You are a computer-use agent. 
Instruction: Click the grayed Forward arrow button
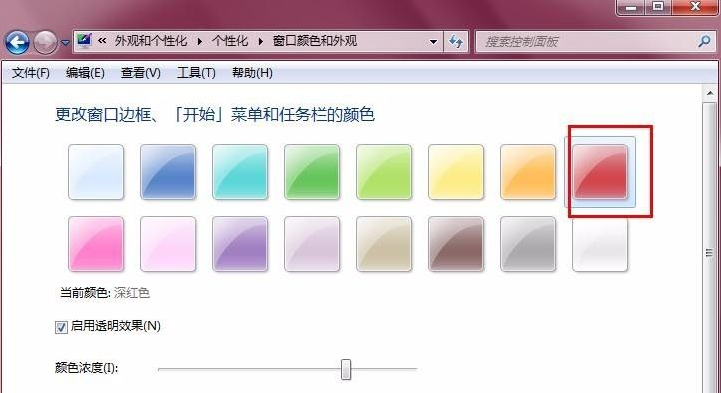pyautogui.click(x=46, y=43)
